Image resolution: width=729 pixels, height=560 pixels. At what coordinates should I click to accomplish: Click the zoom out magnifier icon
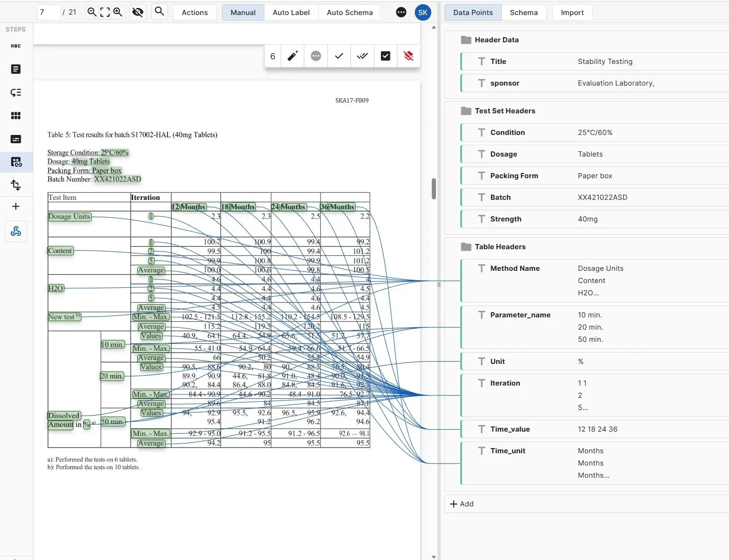pyautogui.click(x=92, y=12)
